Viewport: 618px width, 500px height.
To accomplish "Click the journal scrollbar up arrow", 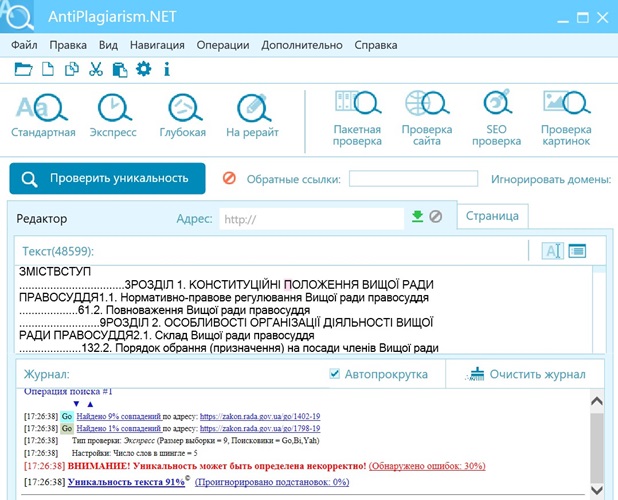I will (597, 401).
